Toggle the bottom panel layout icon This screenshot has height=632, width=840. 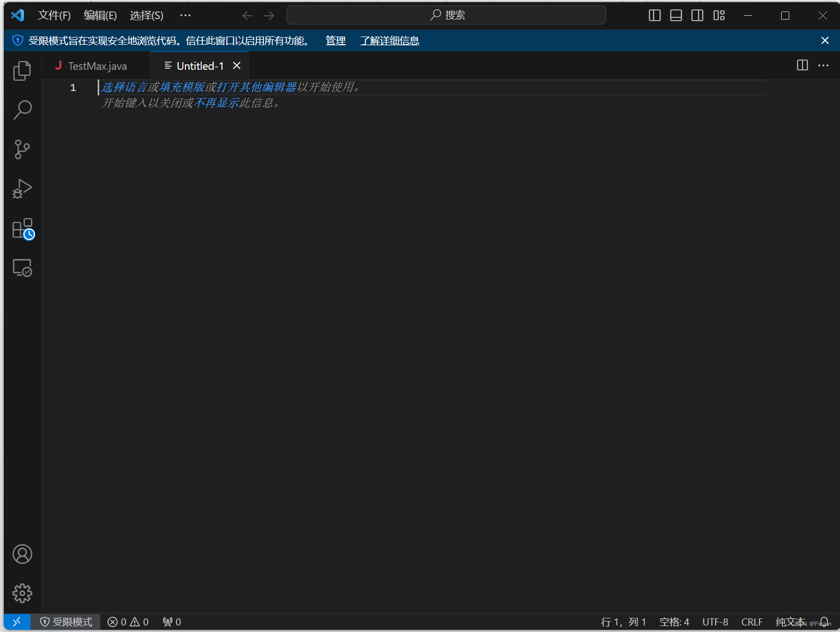(676, 15)
